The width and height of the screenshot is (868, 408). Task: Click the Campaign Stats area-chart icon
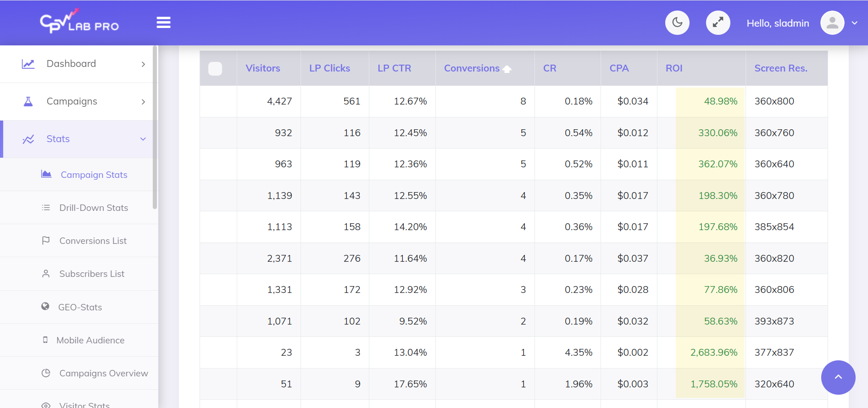click(x=46, y=174)
